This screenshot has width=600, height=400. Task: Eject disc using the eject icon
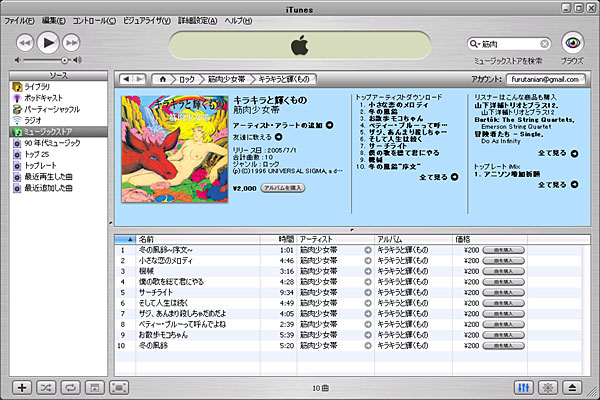(x=572, y=387)
